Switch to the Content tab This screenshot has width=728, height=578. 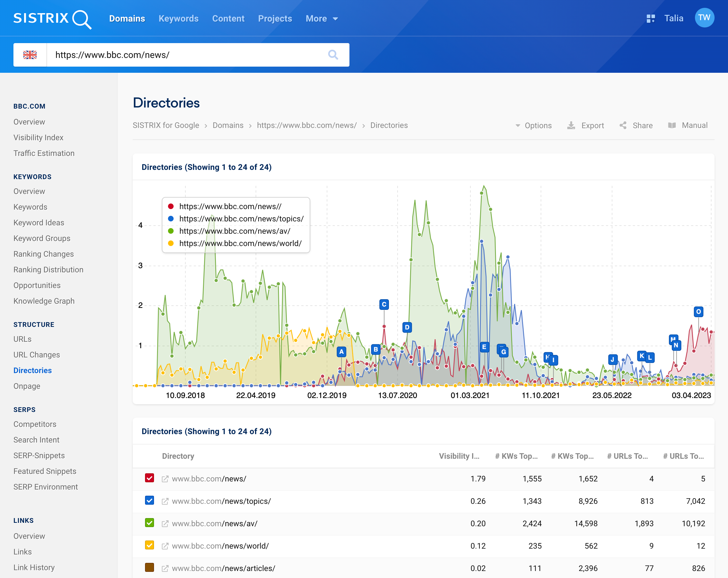click(x=228, y=18)
